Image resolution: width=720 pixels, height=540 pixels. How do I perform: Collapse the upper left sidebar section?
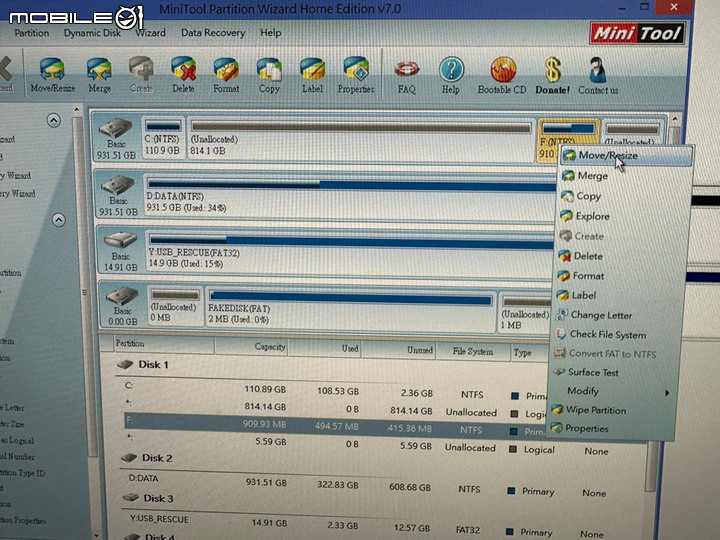pos(54,121)
